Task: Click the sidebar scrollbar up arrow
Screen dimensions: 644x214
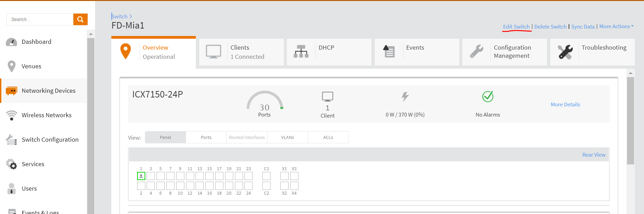Action: click(91, 34)
